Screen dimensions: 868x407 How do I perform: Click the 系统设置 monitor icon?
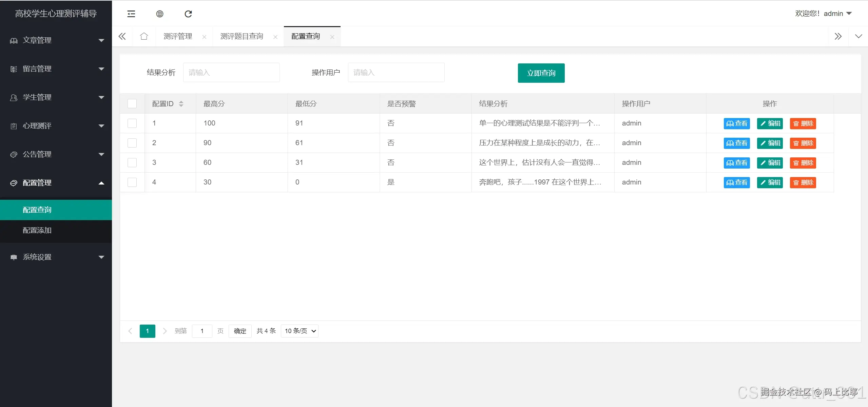click(x=14, y=257)
